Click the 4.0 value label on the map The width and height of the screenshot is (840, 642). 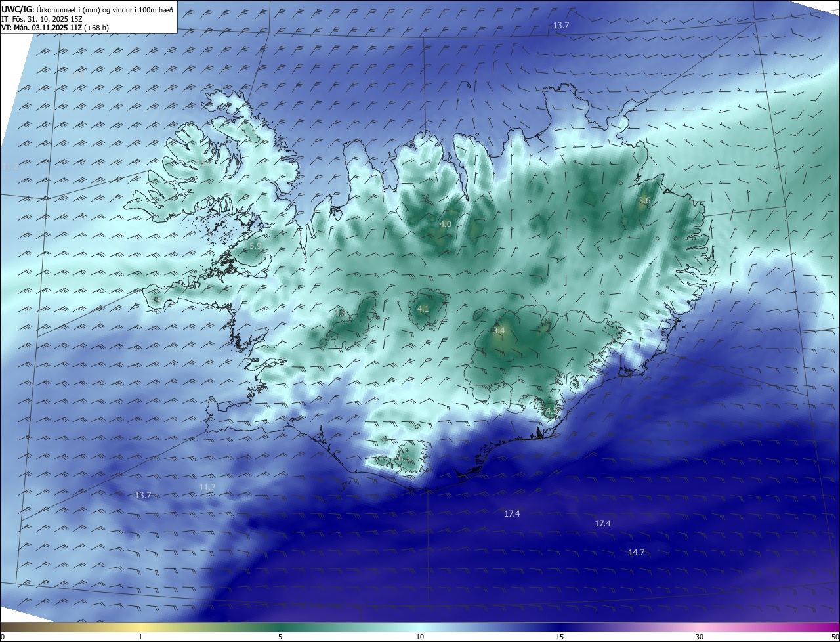[446, 225]
